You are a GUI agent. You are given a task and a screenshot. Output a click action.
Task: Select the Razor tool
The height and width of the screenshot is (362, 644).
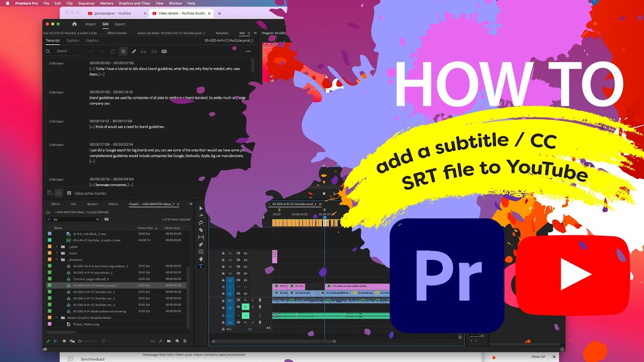(x=201, y=230)
